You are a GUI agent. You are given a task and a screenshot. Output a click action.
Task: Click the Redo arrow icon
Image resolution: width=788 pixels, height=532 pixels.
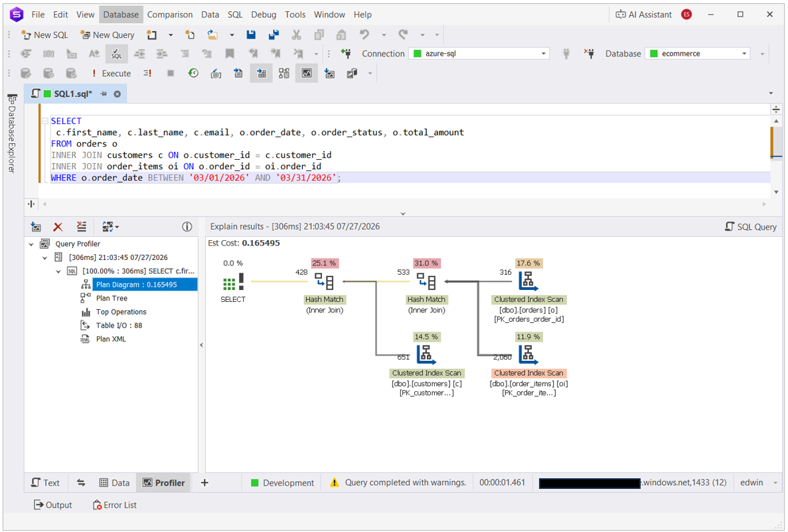(x=403, y=34)
